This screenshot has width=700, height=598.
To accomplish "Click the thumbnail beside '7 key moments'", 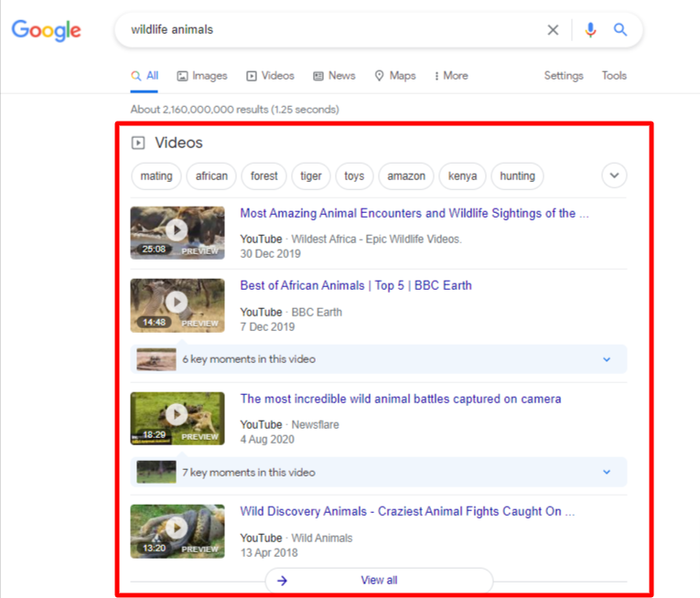I will click(156, 472).
